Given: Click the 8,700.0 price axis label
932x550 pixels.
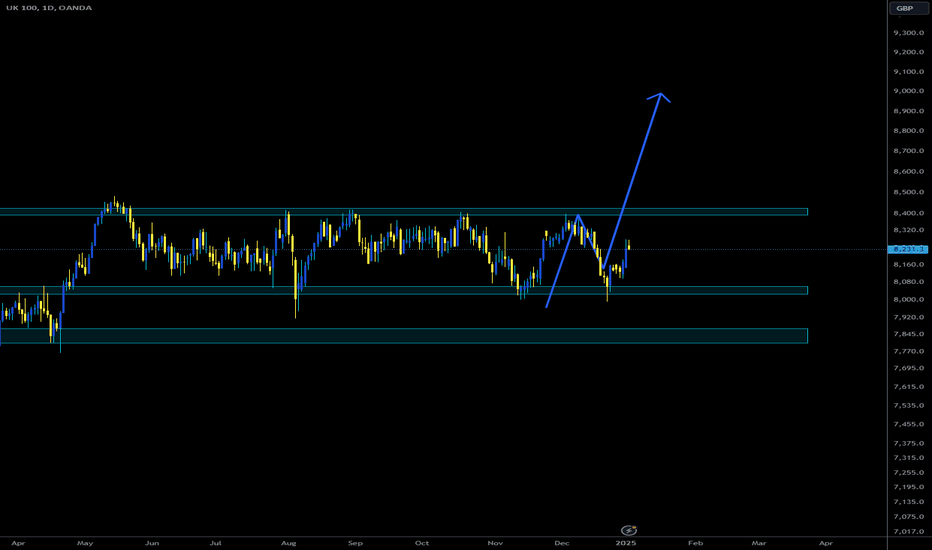Looking at the screenshot, I should coord(908,151).
